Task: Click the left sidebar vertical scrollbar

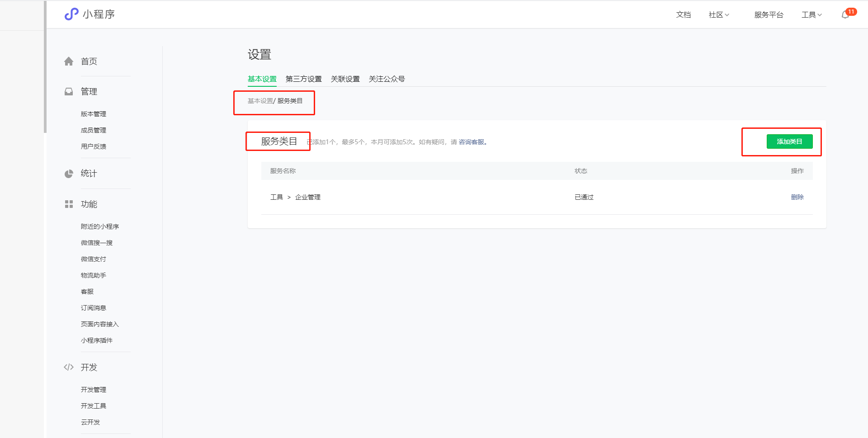Action: 45,67
